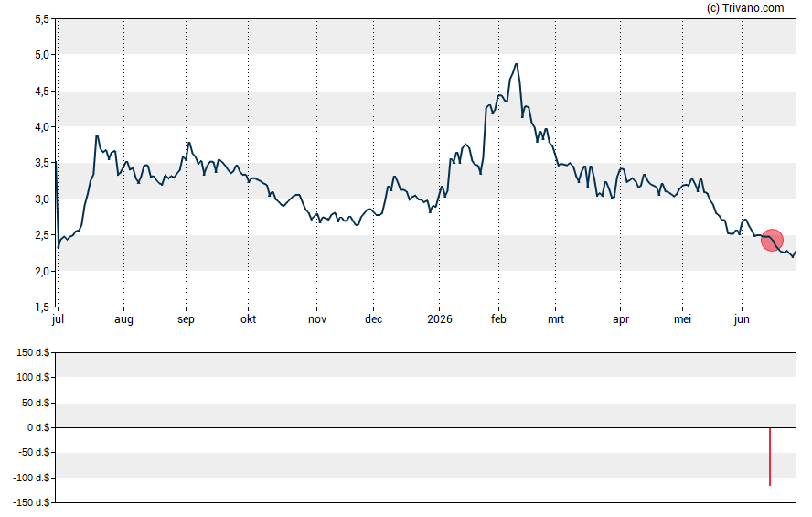Click the '4,0' price axis value
Viewport: 812px width, 517px height.
(42, 127)
